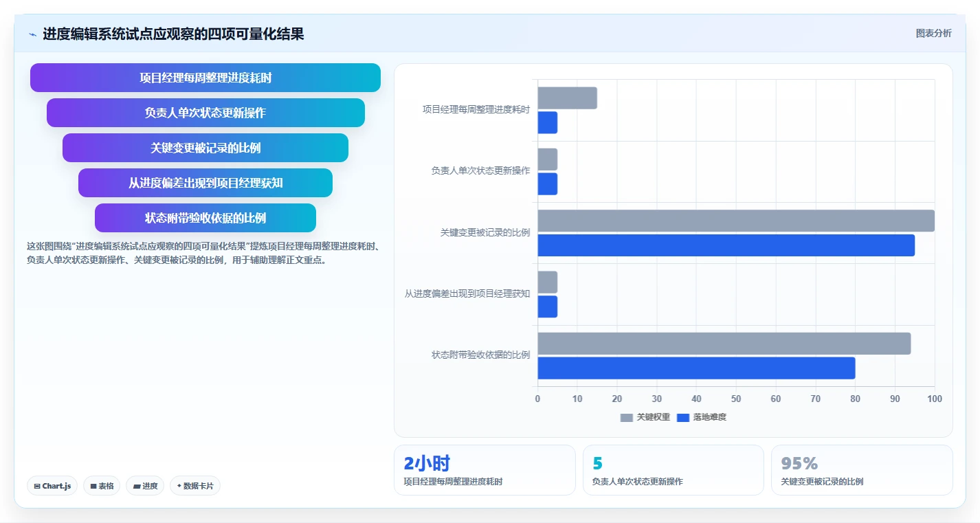
Task: Click blue bar for 状态附带验收依据的比例
Action: 696,368
